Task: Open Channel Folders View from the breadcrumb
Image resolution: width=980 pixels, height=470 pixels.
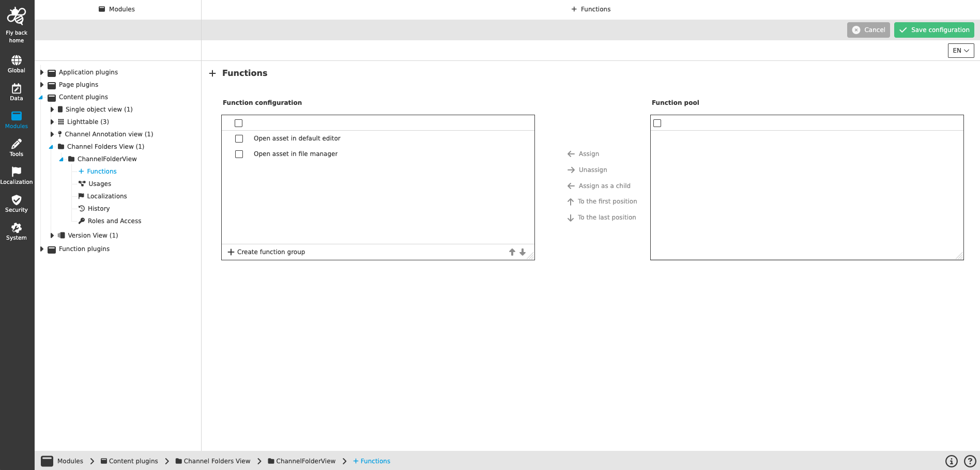Action: (x=216, y=461)
